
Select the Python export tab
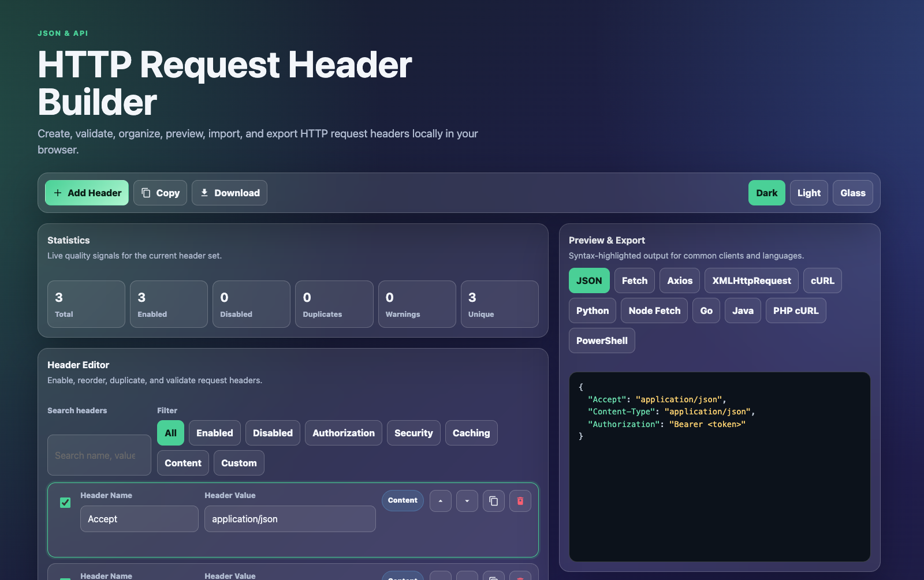coord(593,310)
